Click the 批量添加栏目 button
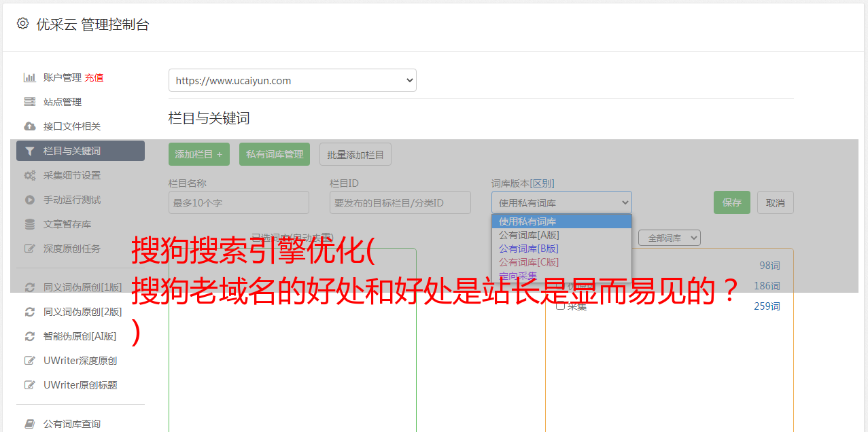Viewport: 868px width, 432px height. pyautogui.click(x=355, y=154)
